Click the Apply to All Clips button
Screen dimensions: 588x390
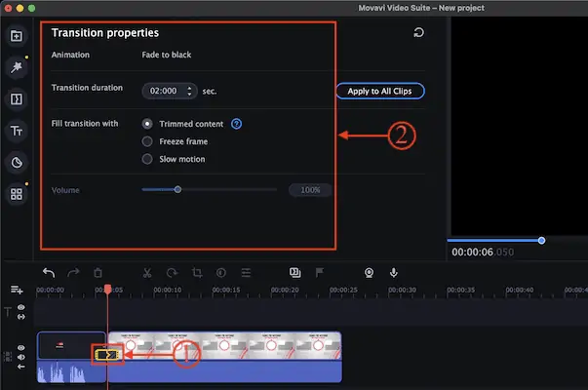pyautogui.click(x=380, y=92)
